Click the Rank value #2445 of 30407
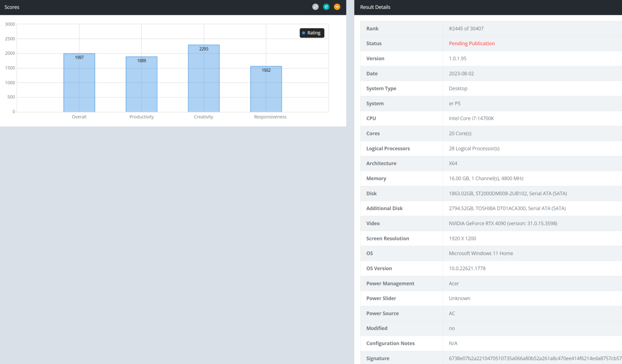Viewport: 622px width, 364px height. pos(466,29)
